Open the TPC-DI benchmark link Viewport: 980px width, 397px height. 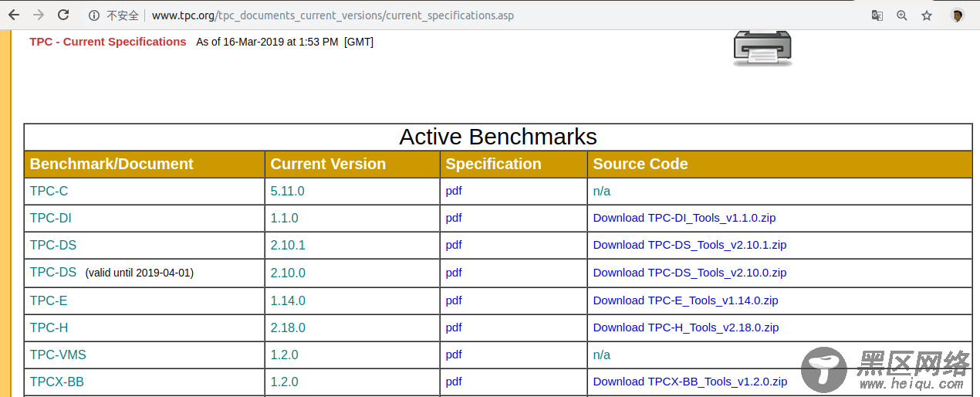coord(51,218)
